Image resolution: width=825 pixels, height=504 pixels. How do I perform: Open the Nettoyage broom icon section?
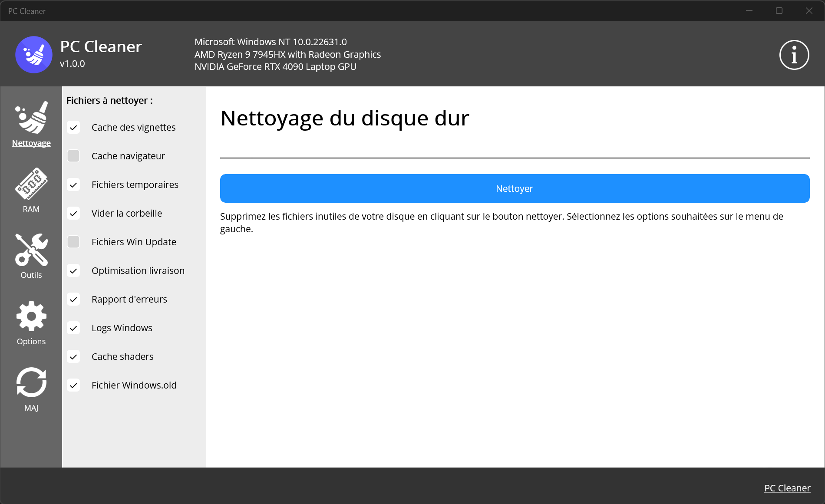point(31,117)
